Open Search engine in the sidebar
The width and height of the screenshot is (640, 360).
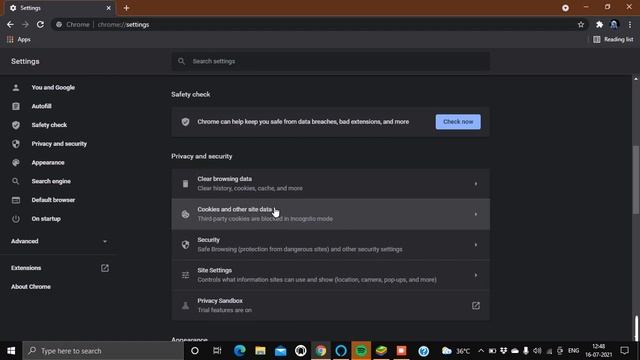click(51, 181)
